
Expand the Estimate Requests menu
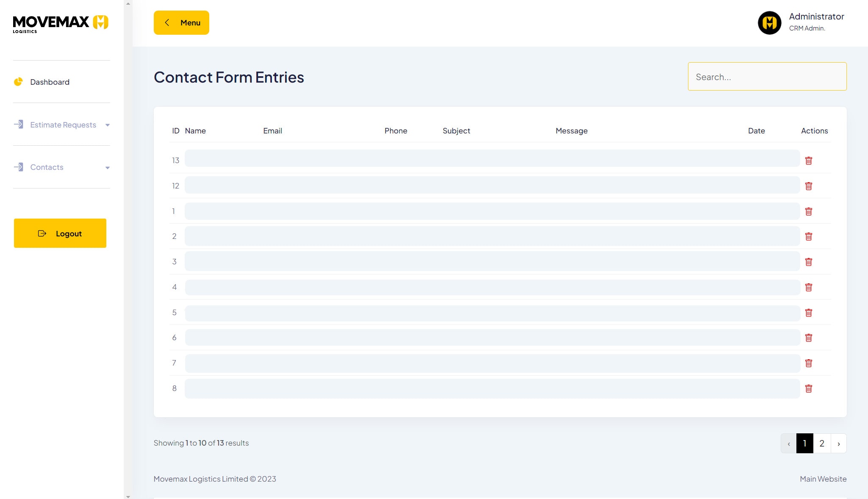[63, 125]
